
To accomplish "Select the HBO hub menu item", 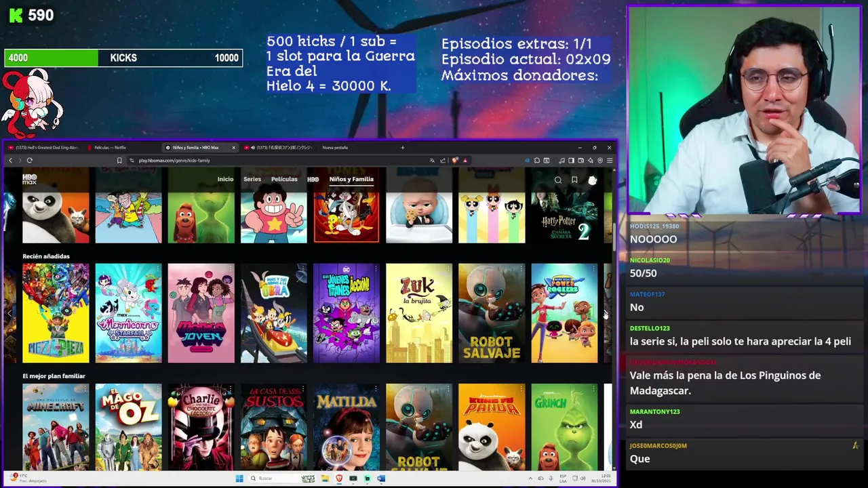I will (x=313, y=180).
